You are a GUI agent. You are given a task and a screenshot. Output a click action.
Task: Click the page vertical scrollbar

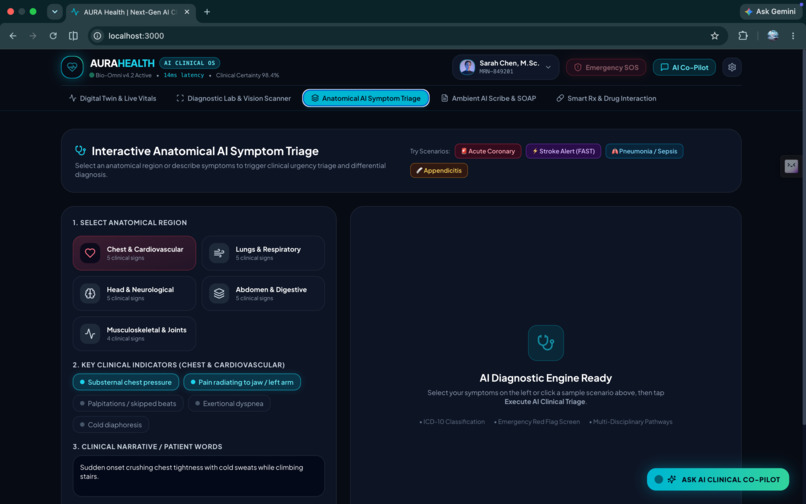(803, 237)
